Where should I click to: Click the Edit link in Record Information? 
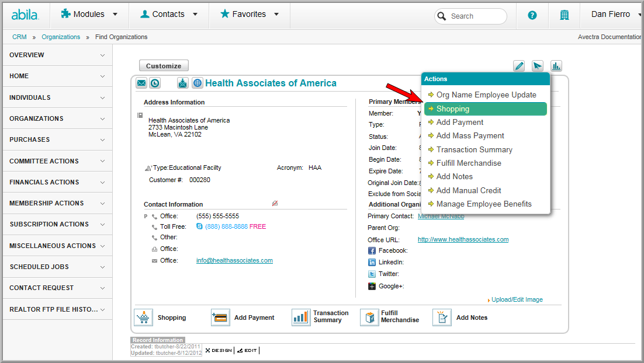pos(247,350)
